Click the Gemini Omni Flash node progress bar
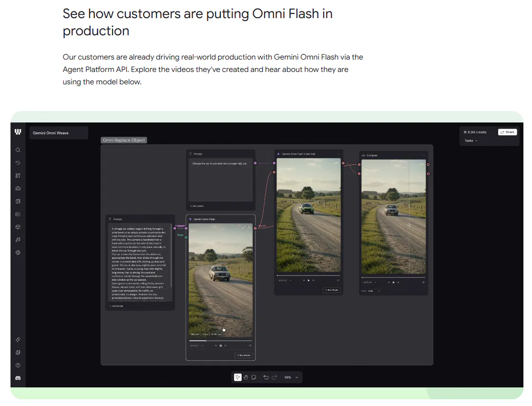 pyautogui.click(x=221, y=341)
